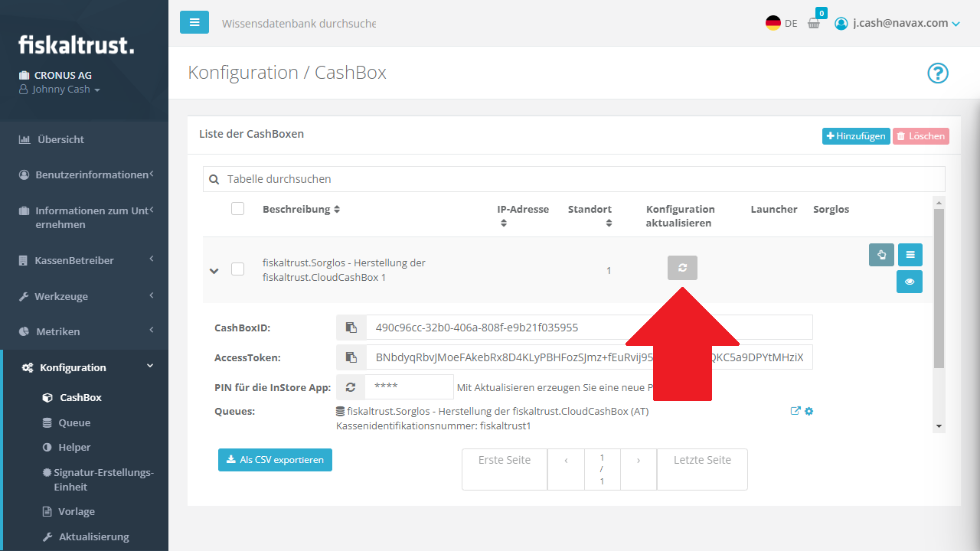Viewport: 980px width, 551px height.
Task: Open the help question mark icon
Action: [938, 73]
